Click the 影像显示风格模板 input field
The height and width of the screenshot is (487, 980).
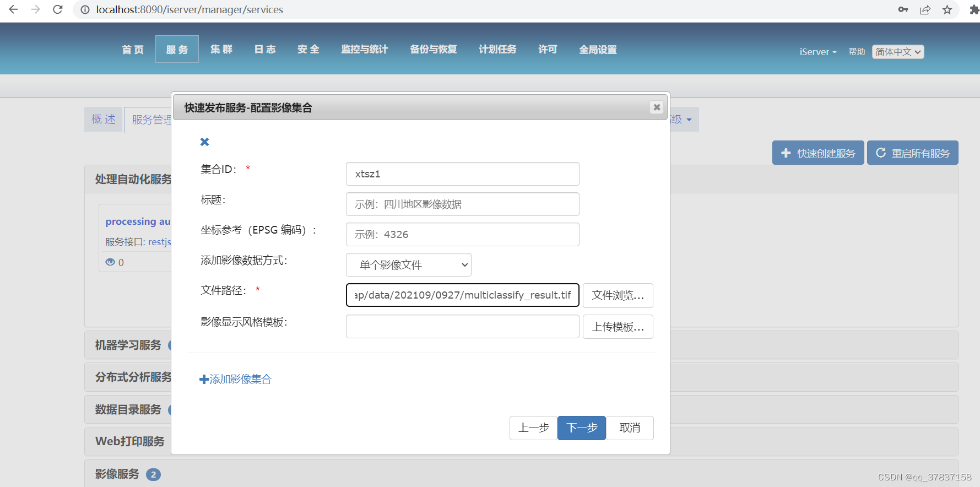click(x=463, y=327)
